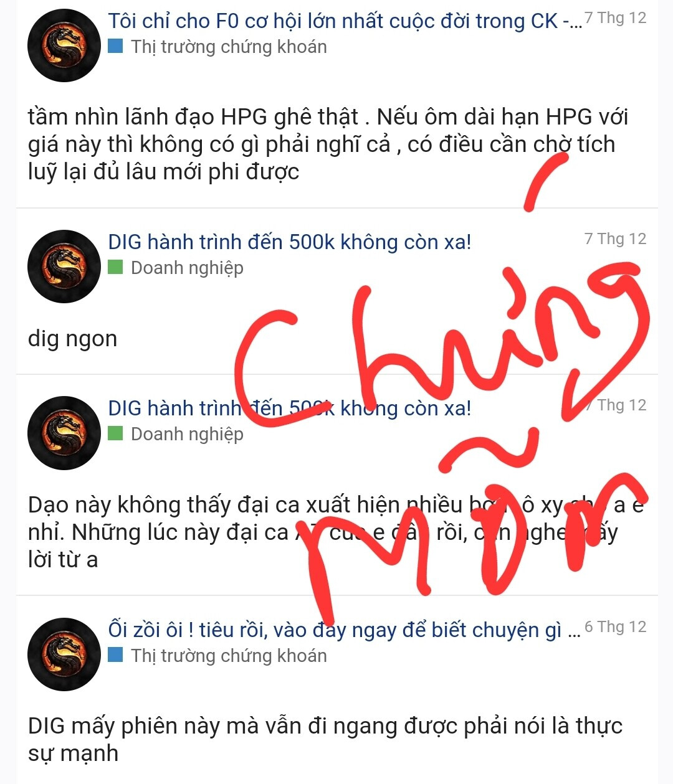Select the "Doanh nghiệp" category on the third post
Viewport: 673px width, 784px height.
click(x=187, y=434)
